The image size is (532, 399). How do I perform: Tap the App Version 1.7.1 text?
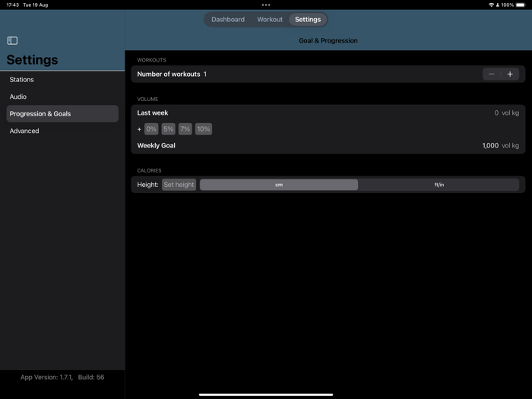tap(47, 377)
